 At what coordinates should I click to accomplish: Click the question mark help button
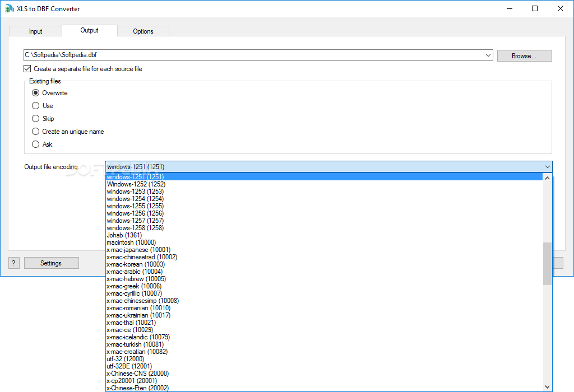(13, 263)
